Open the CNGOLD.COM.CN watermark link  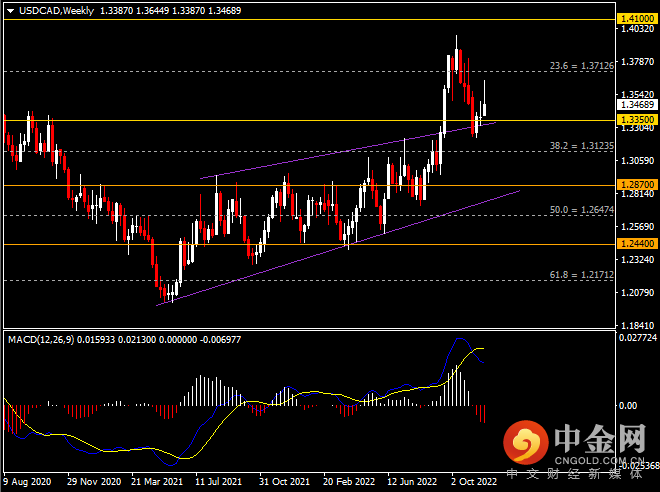[x=597, y=459]
